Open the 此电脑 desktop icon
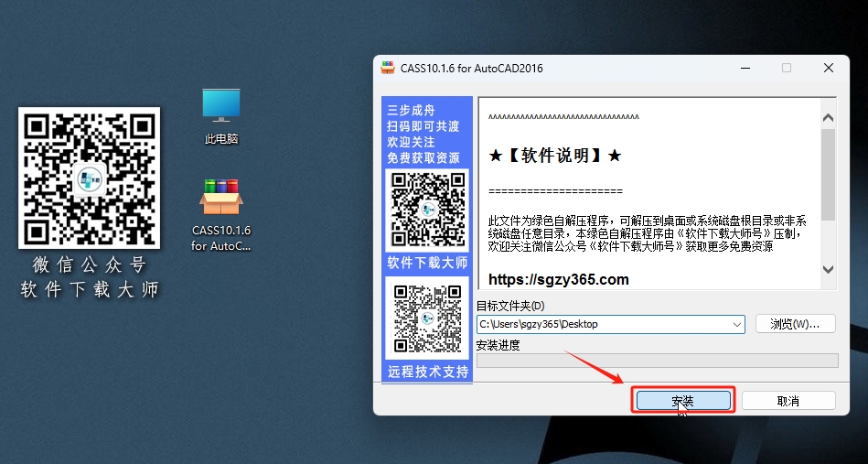This screenshot has height=464, width=868. (220, 116)
